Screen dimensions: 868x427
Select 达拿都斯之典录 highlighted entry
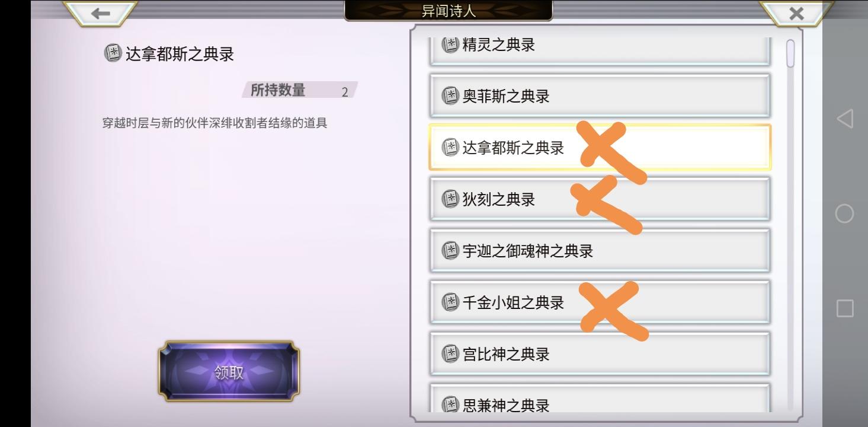click(600, 147)
